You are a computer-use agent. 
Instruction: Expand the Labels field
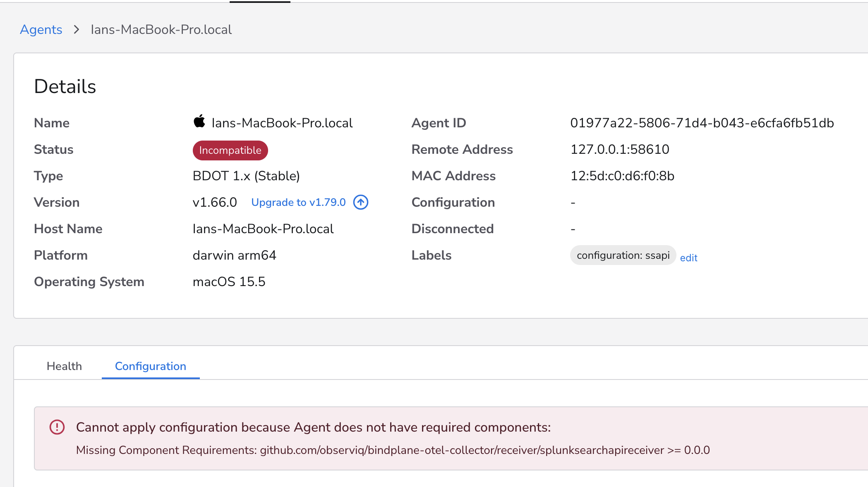point(432,255)
